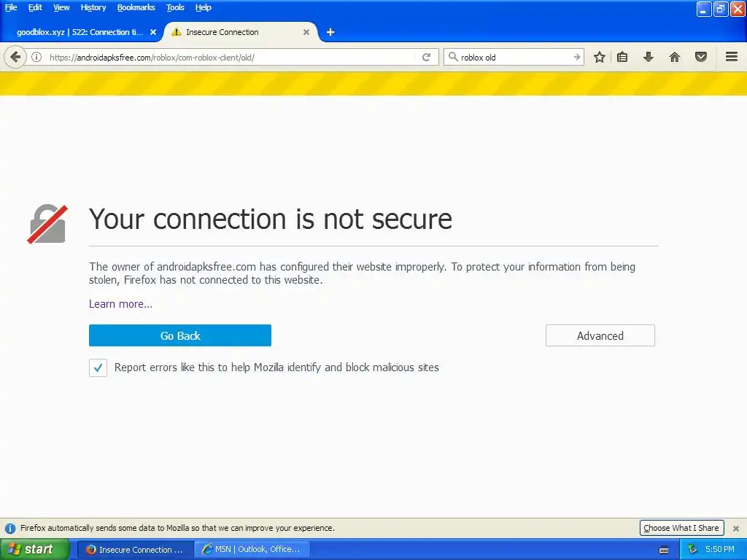Click the taskbar clock showing 5:50 PM

tap(720, 550)
